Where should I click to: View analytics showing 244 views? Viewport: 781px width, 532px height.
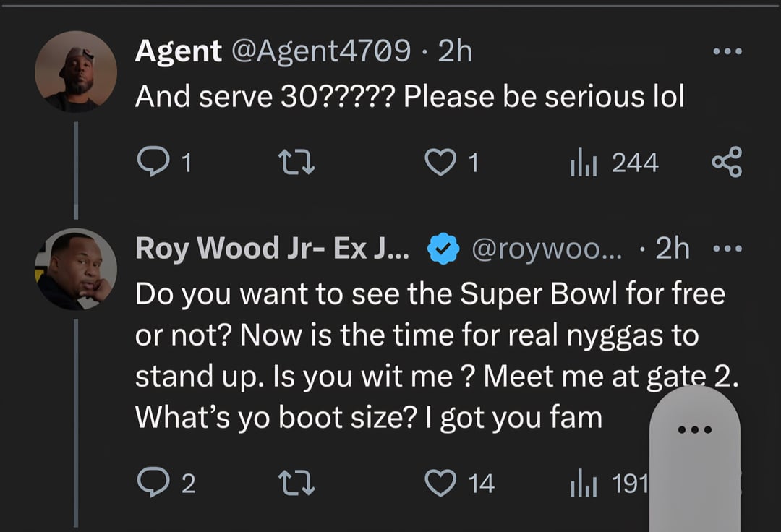point(614,163)
